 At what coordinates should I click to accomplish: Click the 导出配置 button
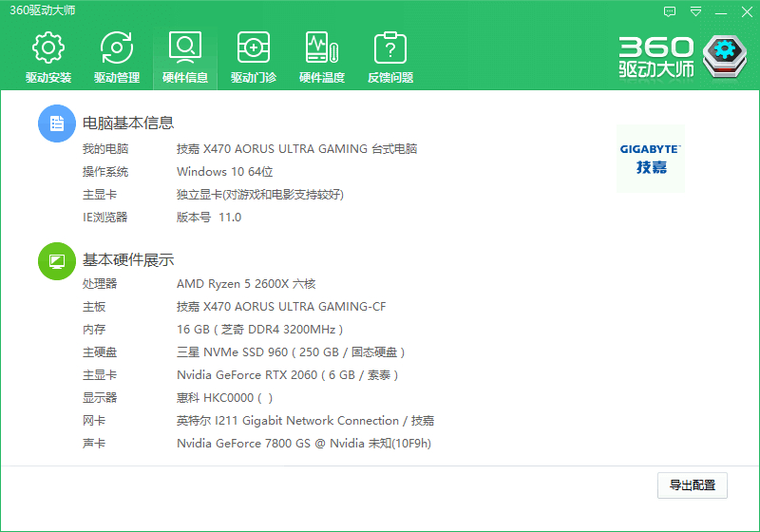click(693, 485)
